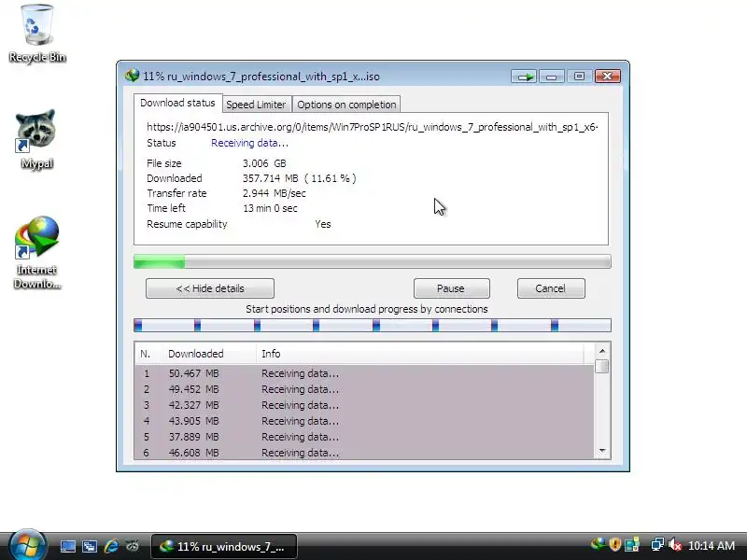Viewport: 747px width, 560px height.
Task: Select Internet Download Manager desktop shortcut
Action: pos(37,252)
